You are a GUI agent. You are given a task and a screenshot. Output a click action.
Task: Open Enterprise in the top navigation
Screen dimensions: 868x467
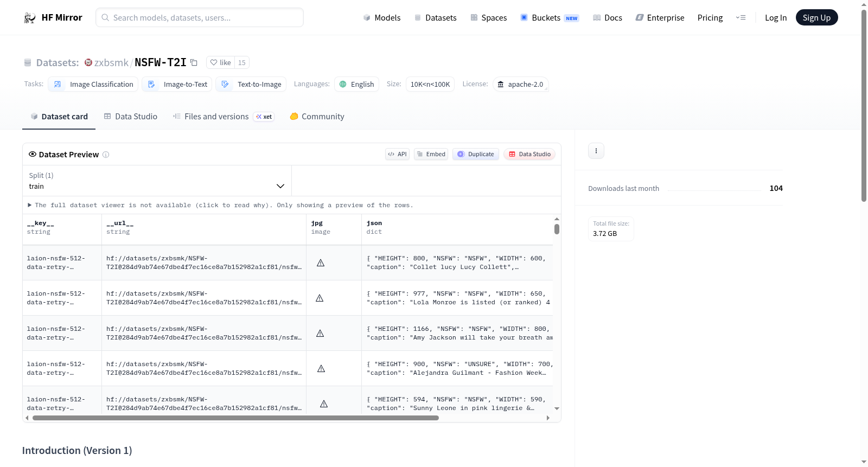click(x=660, y=17)
